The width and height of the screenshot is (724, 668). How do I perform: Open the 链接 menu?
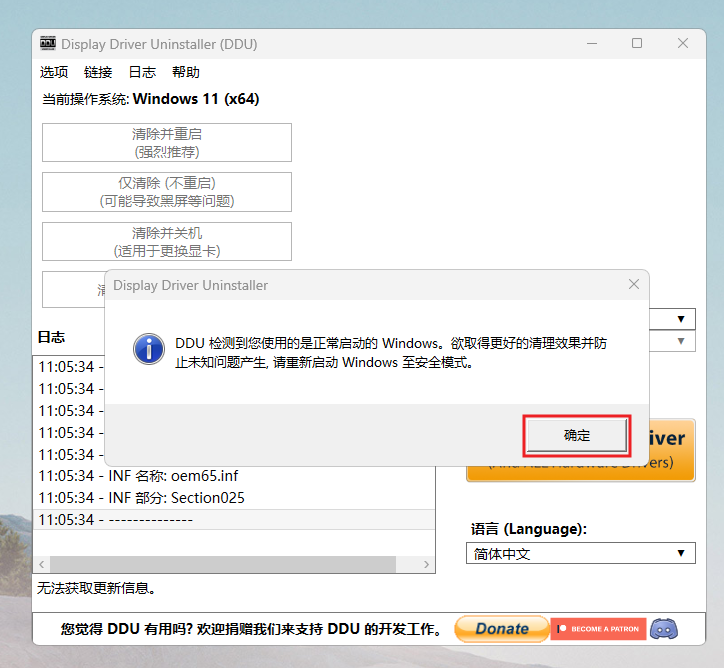pos(98,72)
